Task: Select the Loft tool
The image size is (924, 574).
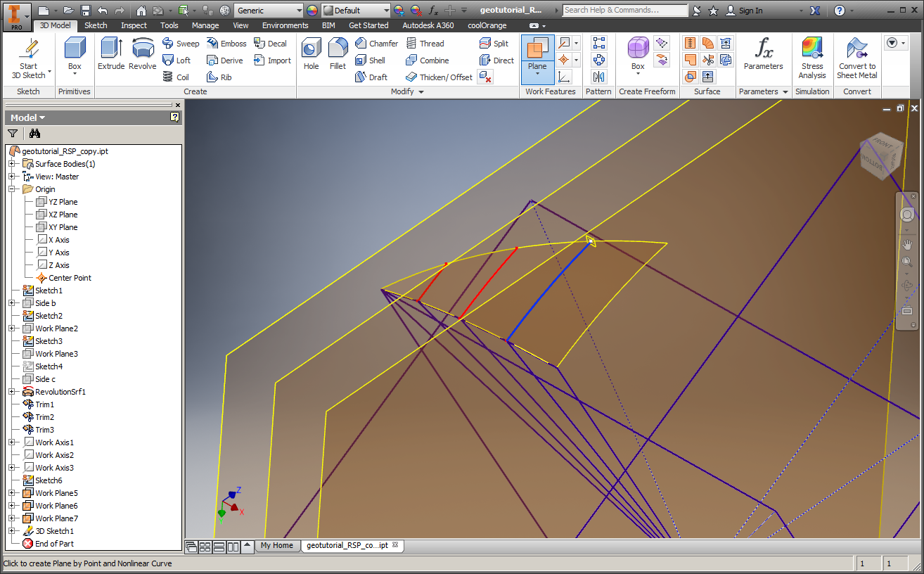Action: click(177, 60)
